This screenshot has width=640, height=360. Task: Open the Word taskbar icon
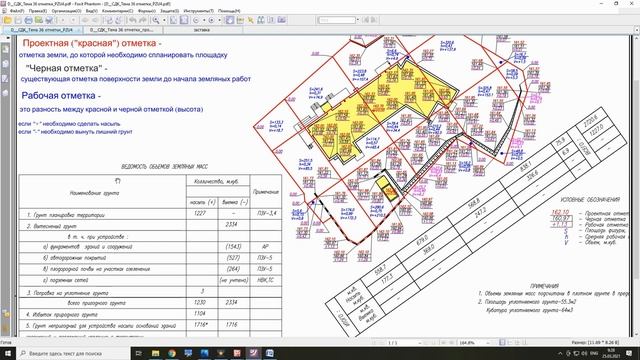(270, 353)
